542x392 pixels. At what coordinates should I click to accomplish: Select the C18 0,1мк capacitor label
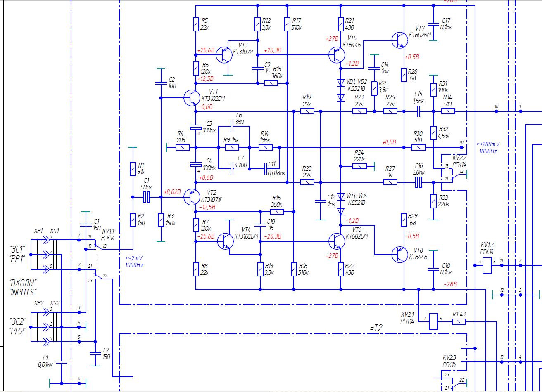[447, 269]
